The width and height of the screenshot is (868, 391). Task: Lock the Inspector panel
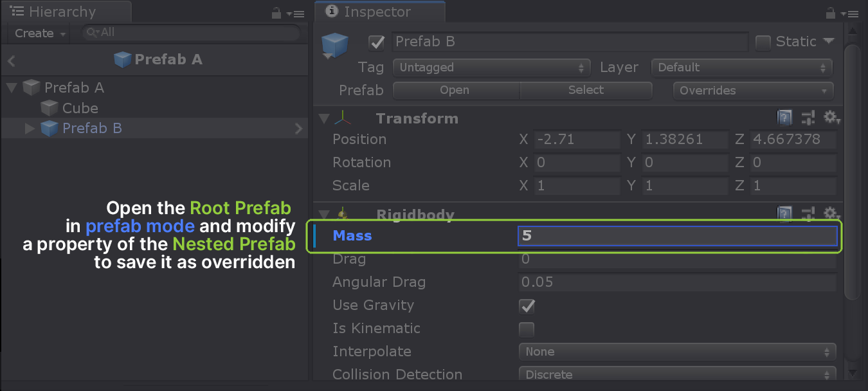832,12
